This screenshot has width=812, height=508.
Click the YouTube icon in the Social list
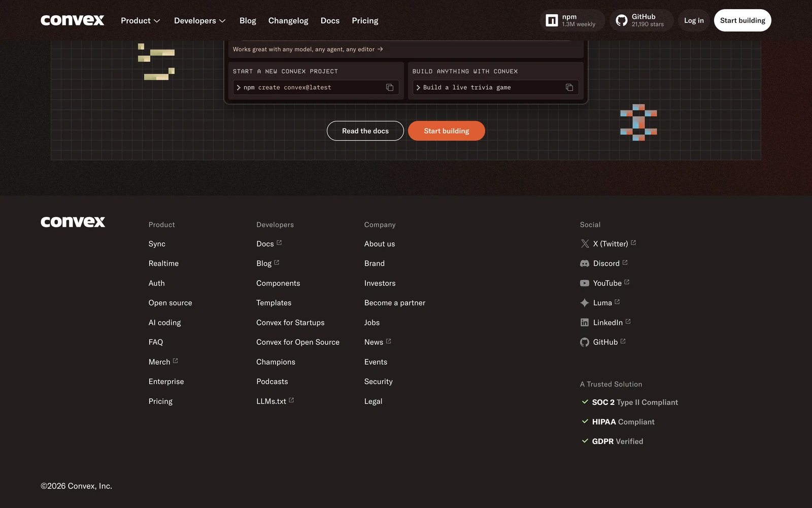[x=585, y=283]
